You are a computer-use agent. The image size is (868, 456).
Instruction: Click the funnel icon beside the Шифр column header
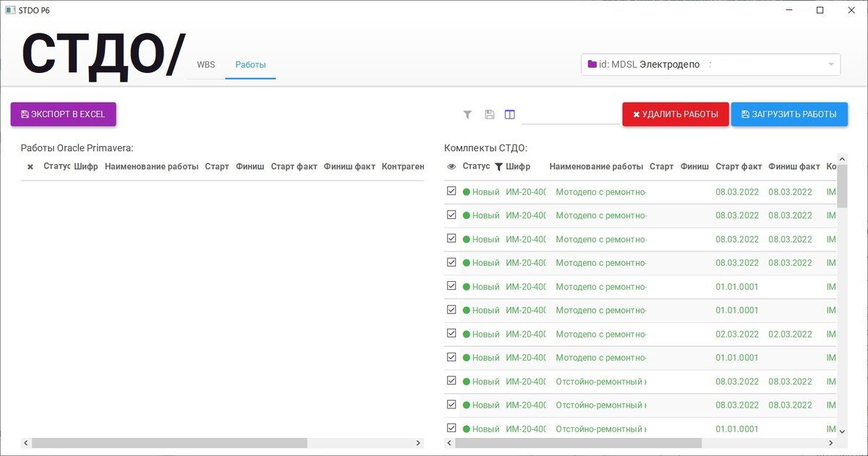click(x=498, y=167)
